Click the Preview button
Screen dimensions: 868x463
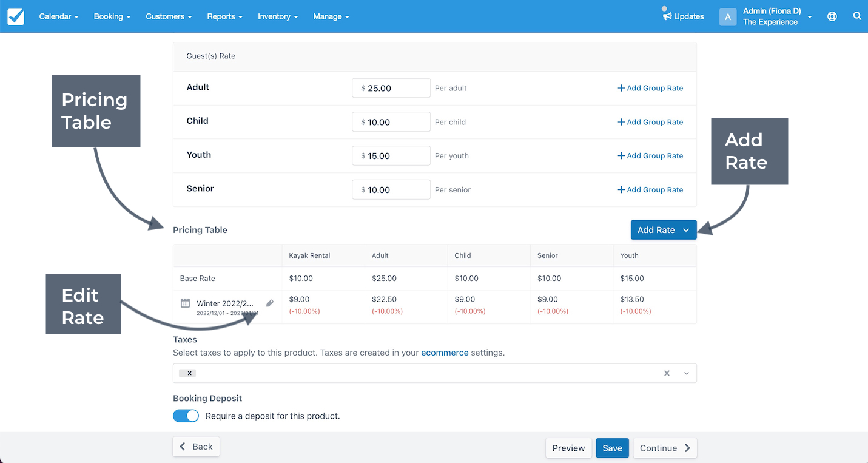pyautogui.click(x=568, y=448)
